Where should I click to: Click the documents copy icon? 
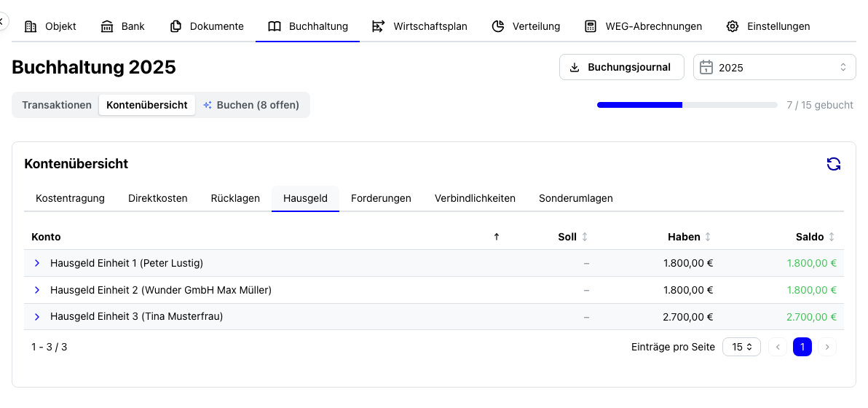tap(175, 26)
